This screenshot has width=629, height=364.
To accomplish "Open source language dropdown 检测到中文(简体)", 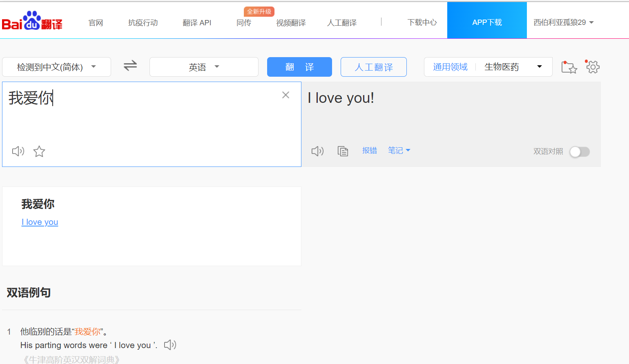I will (56, 67).
